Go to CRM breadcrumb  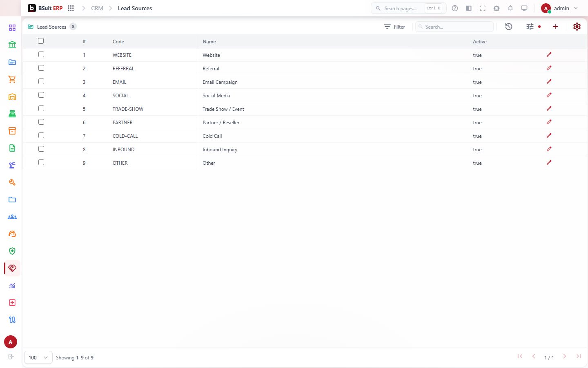point(97,8)
